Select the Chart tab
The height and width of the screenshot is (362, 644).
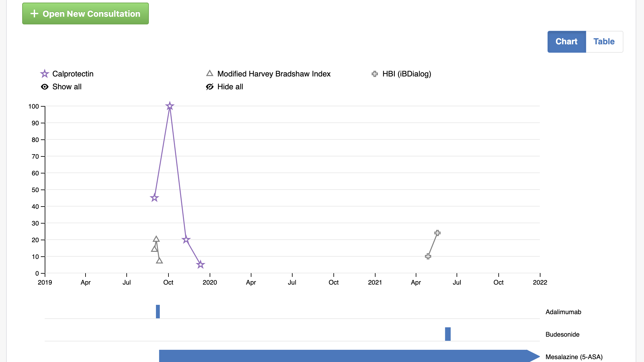click(566, 41)
